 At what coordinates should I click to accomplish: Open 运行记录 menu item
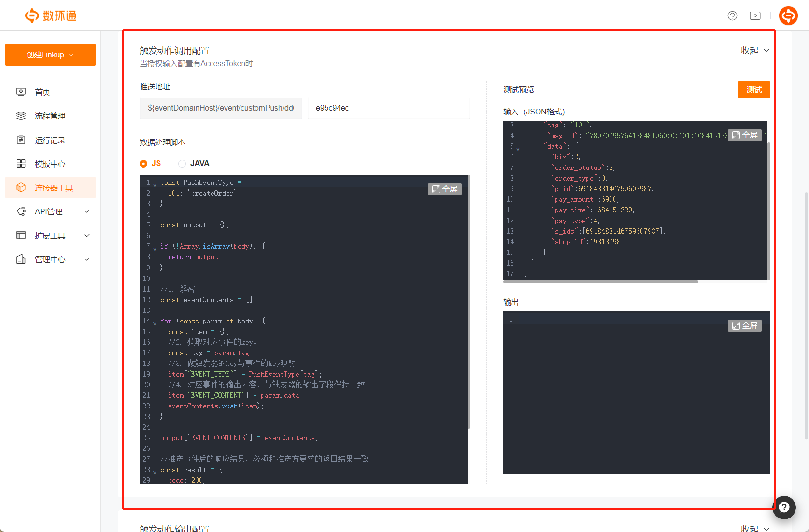[50, 140]
